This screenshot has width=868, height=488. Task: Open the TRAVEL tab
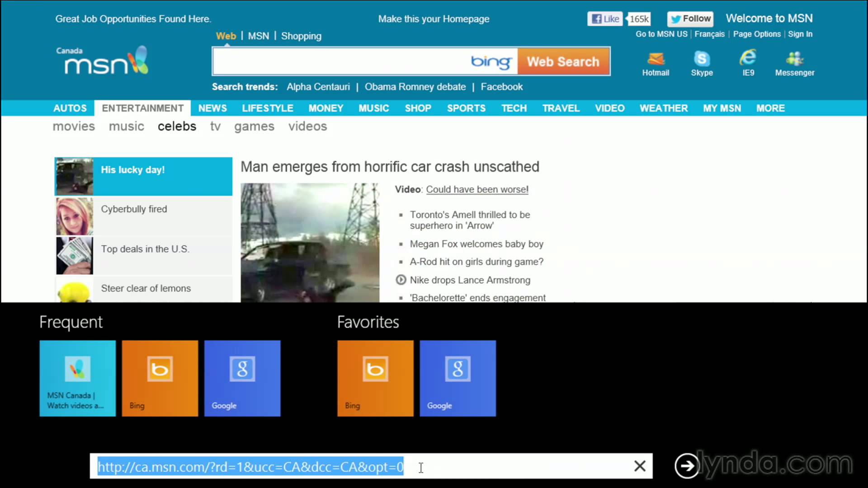(x=561, y=108)
